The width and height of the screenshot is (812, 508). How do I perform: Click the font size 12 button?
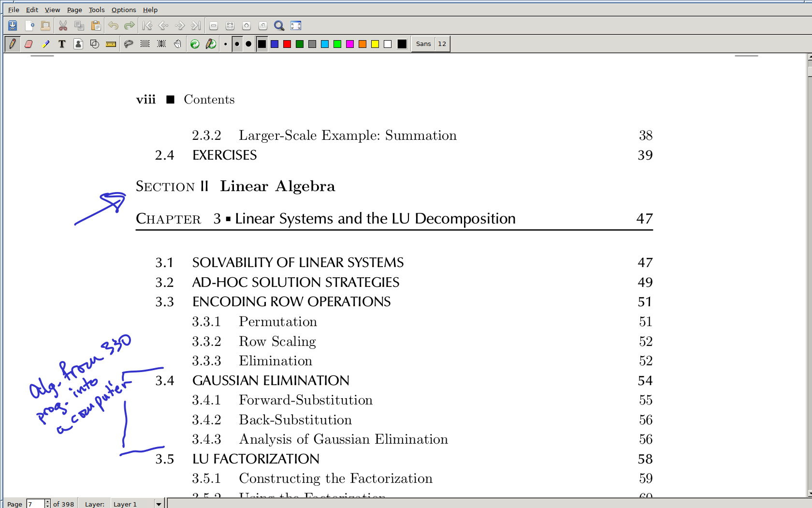(x=442, y=44)
